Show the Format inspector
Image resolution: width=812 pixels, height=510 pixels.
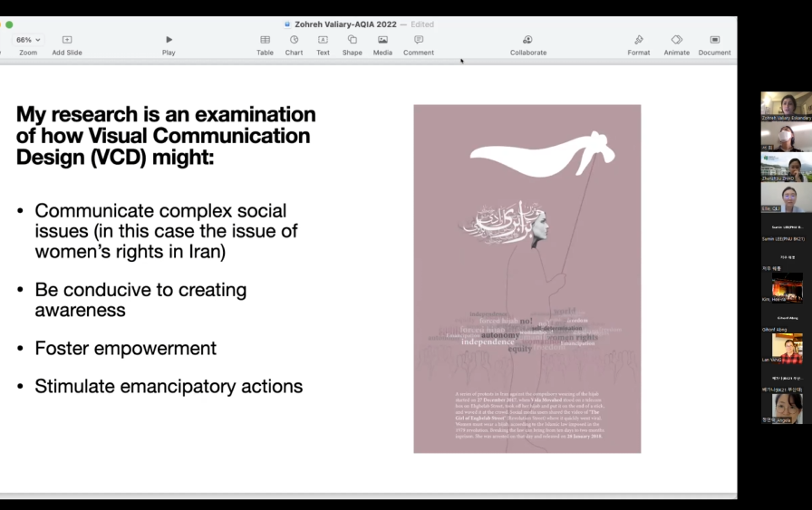point(639,40)
